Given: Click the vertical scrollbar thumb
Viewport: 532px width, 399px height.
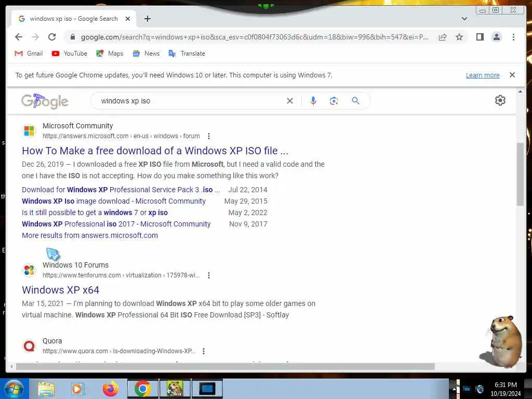Looking at the screenshot, I should (520, 174).
